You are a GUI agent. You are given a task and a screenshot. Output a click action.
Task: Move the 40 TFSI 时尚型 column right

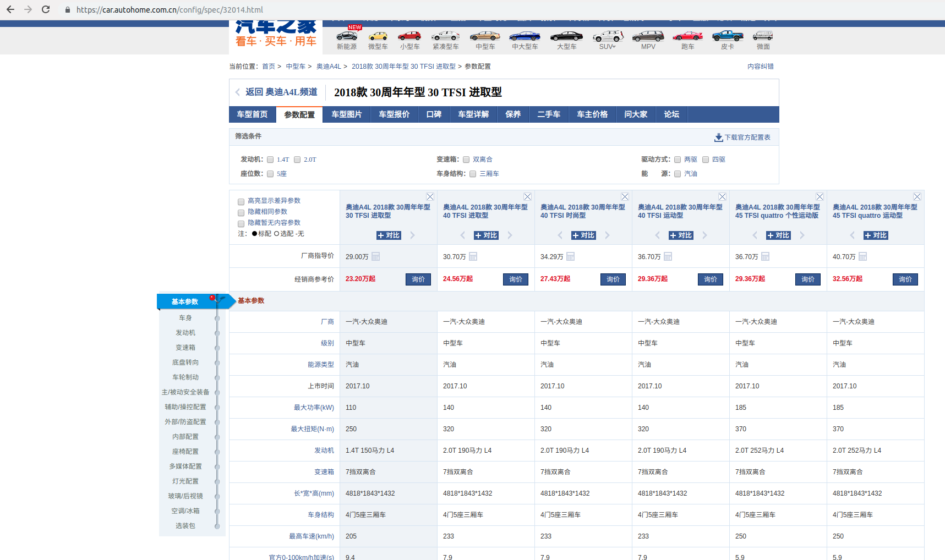(608, 235)
